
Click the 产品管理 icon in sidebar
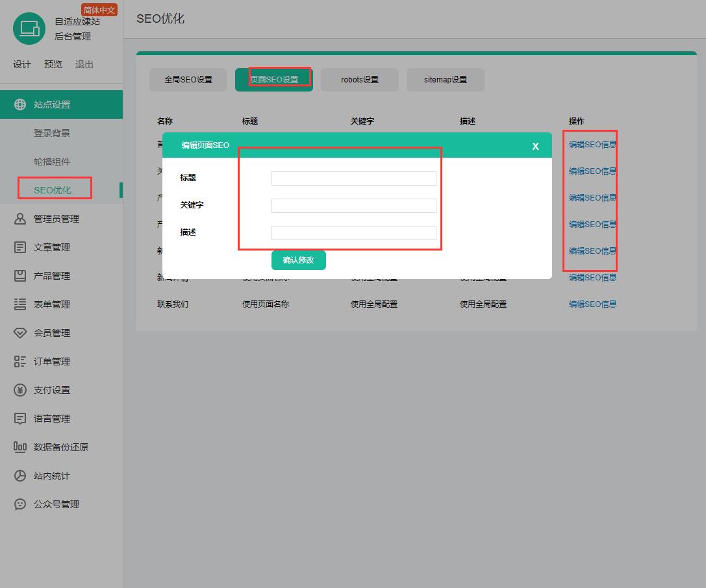20,276
